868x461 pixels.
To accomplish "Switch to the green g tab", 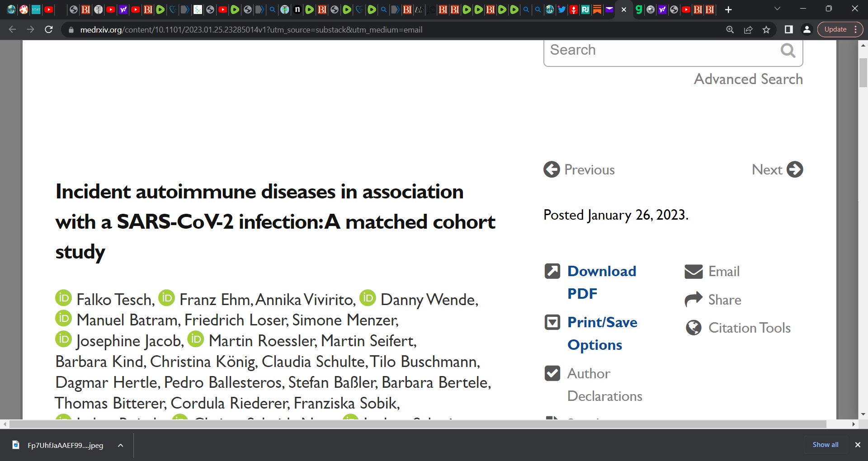I will click(x=639, y=9).
